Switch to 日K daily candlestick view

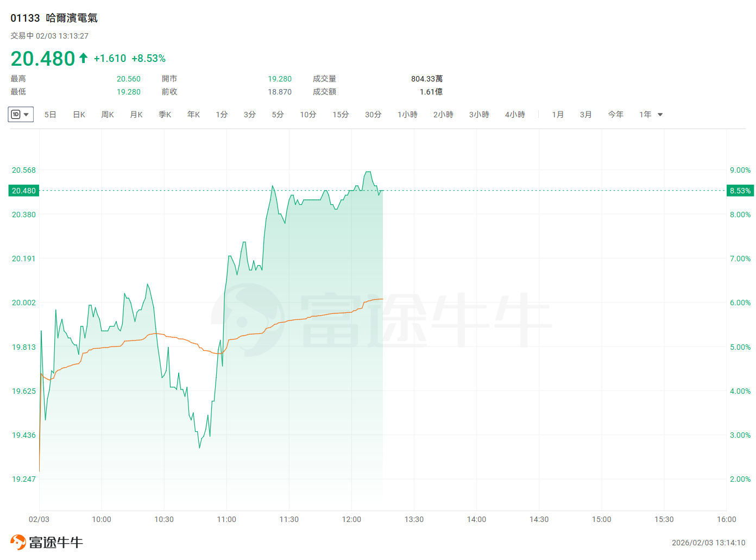(79, 115)
